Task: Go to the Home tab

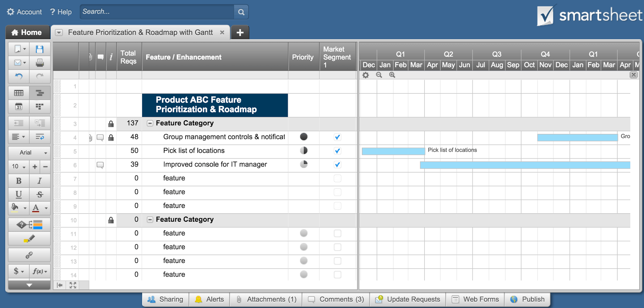Action: coord(27,32)
